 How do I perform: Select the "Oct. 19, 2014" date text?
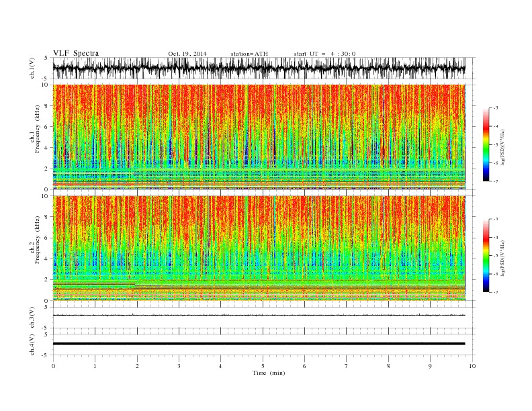187,54
